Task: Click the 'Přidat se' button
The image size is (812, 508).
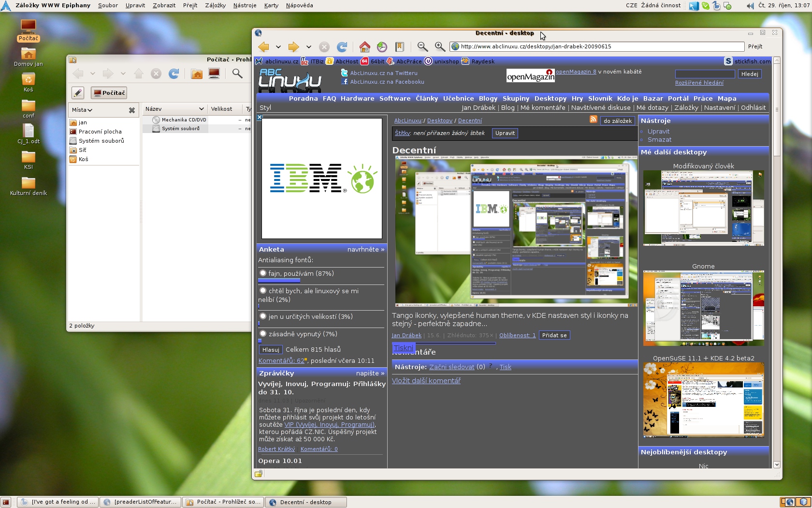Action: 554,335
